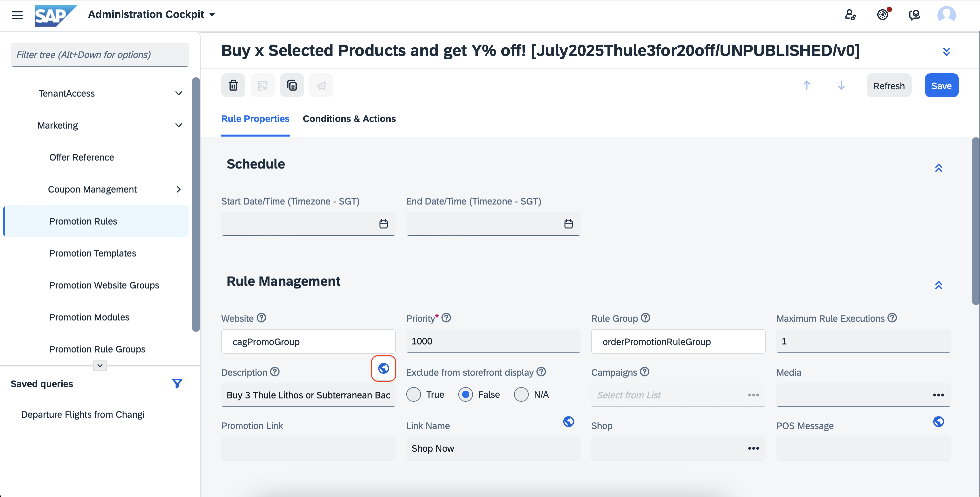
Task: Click the Rule Group field orderPromotionRuleGroup
Action: click(x=678, y=341)
